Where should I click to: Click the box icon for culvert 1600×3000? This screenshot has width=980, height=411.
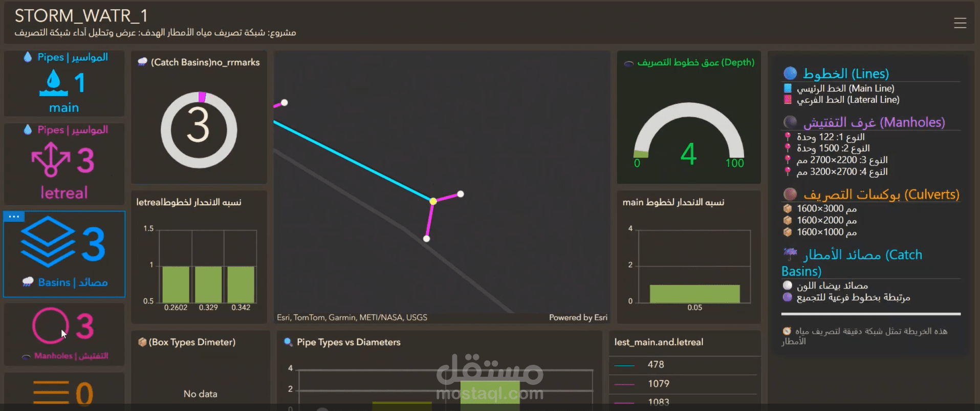pos(788,208)
